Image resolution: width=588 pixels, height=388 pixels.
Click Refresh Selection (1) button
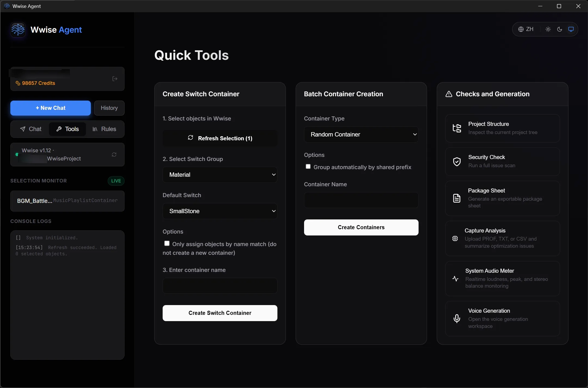pos(220,138)
